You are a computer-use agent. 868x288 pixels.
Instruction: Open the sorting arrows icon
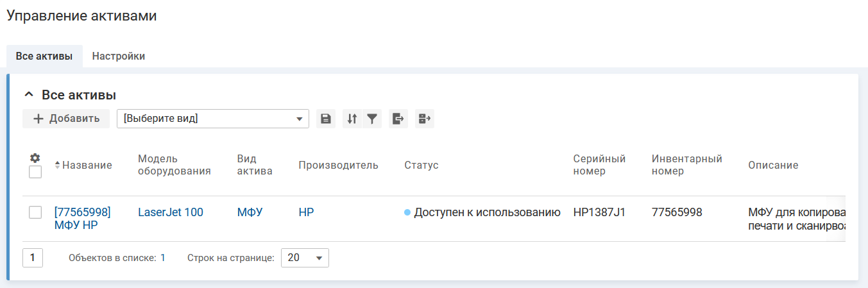pos(352,119)
